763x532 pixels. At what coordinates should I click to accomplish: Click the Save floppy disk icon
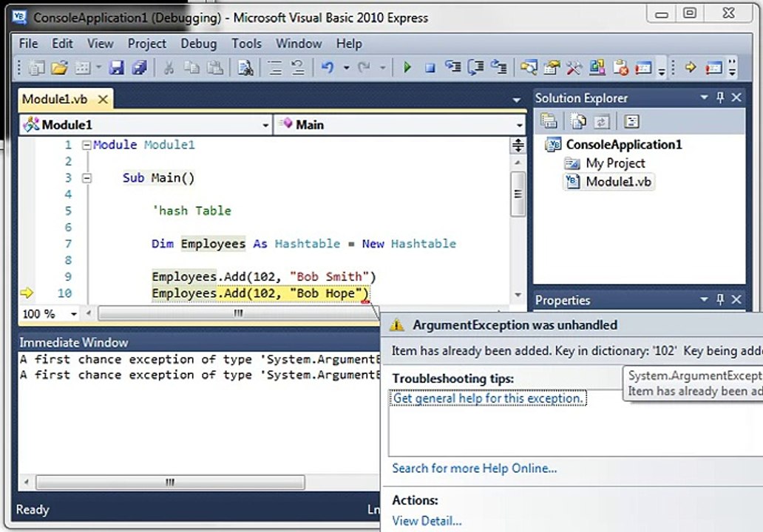click(x=116, y=67)
